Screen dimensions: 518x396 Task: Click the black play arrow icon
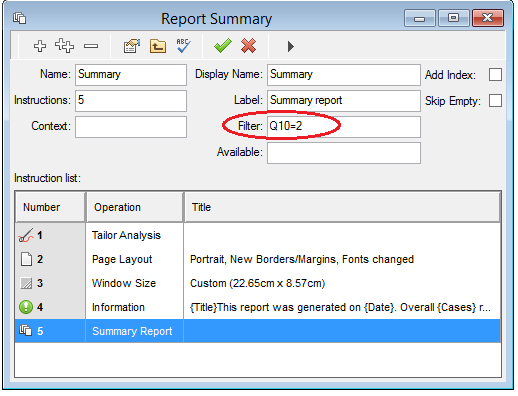[291, 46]
